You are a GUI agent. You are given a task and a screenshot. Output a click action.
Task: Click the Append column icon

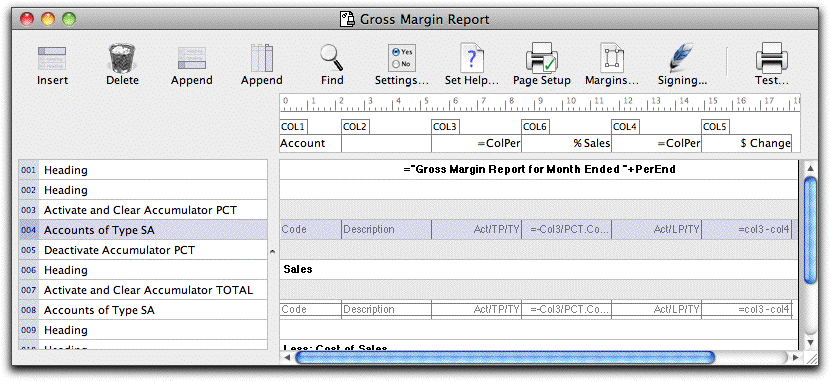261,58
